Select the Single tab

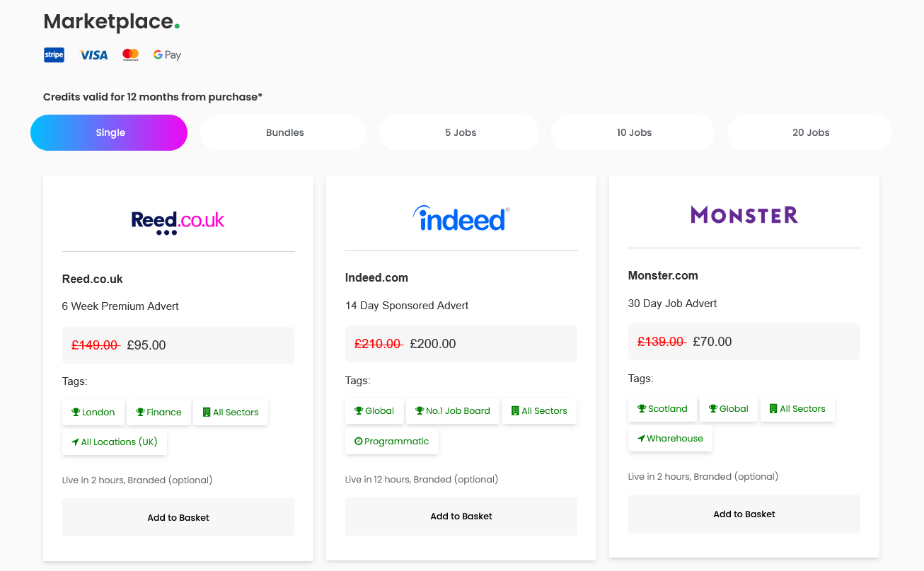(109, 133)
